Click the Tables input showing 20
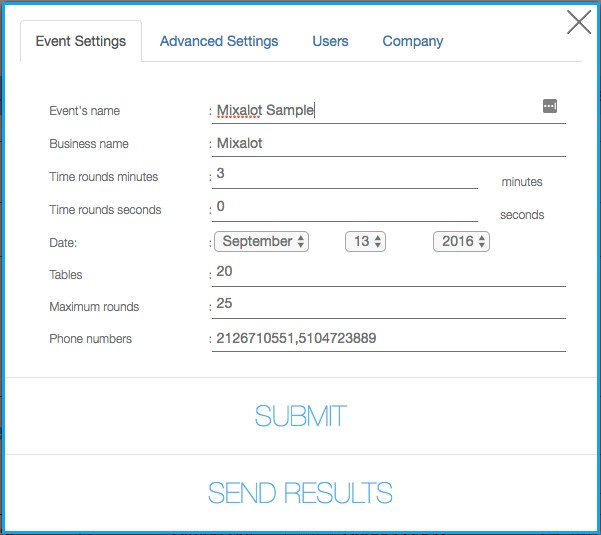The image size is (601, 535). tap(389, 274)
